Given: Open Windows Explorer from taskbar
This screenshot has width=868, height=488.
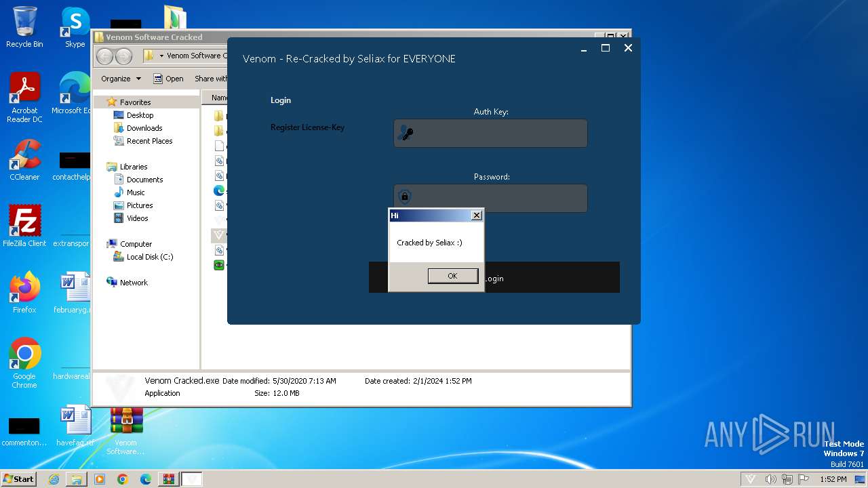Looking at the screenshot, I should pyautogui.click(x=77, y=479).
